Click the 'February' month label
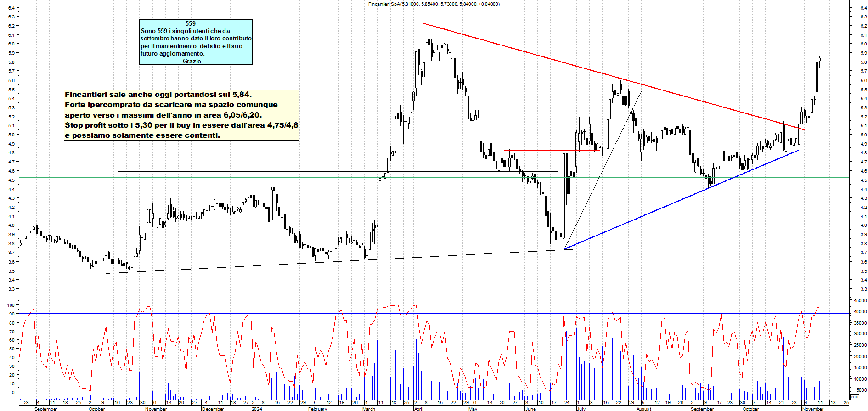The image size is (868, 411). [317, 409]
